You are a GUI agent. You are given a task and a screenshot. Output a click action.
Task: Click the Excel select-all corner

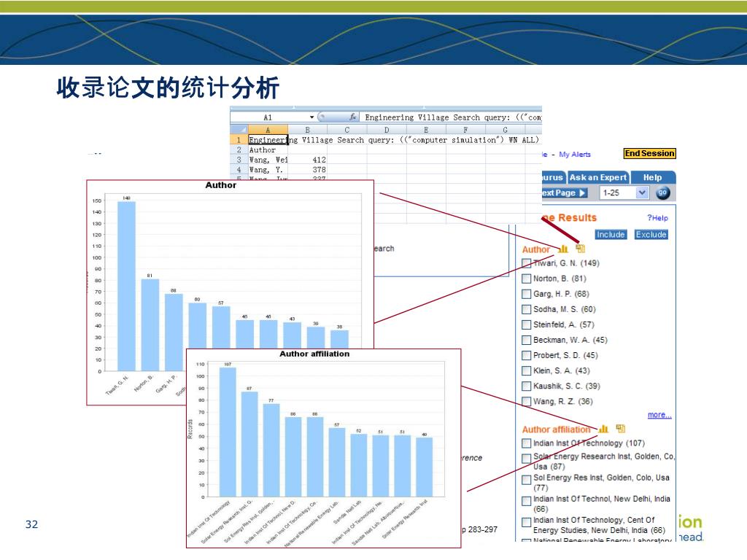point(239,130)
